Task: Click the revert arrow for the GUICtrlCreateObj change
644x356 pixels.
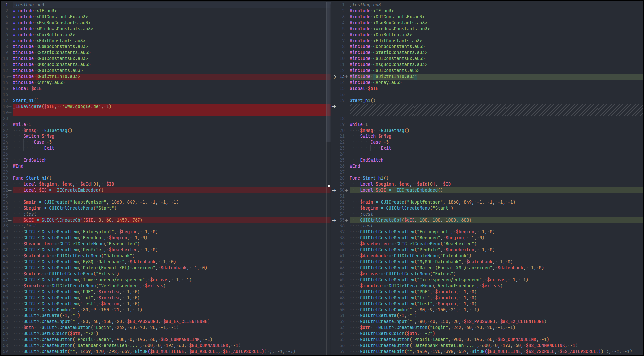Action: 334,220
